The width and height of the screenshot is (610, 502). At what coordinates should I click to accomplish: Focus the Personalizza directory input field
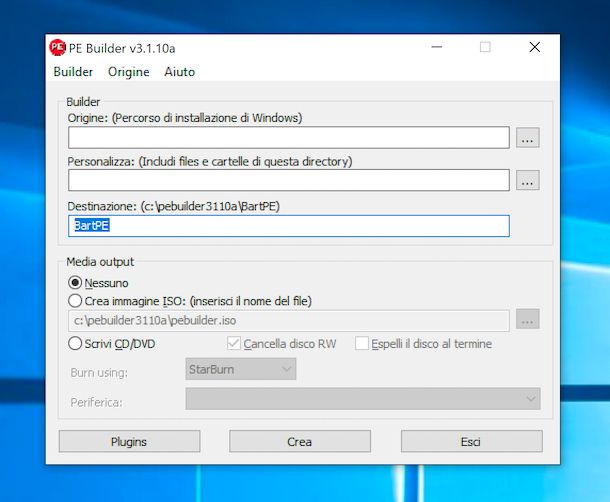(x=289, y=180)
